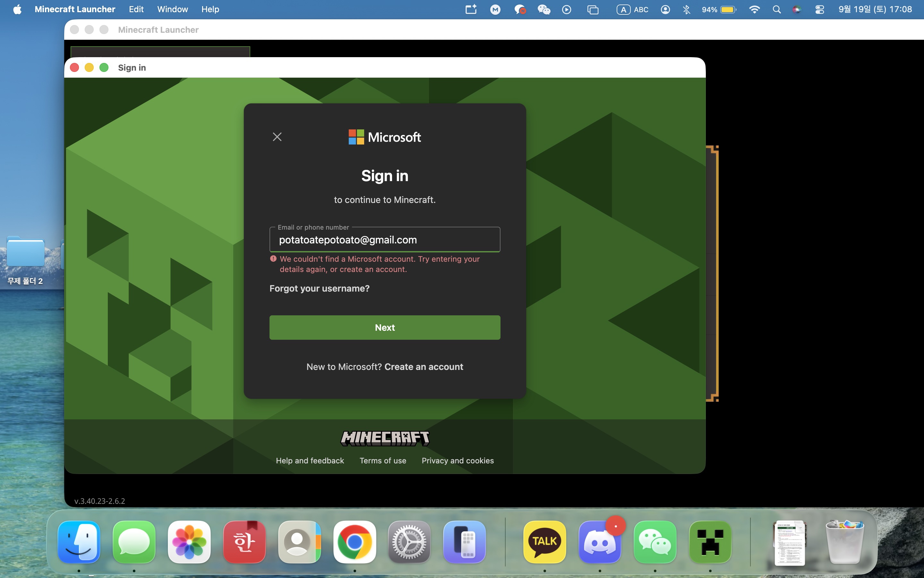Open the Edit menu

point(136,9)
